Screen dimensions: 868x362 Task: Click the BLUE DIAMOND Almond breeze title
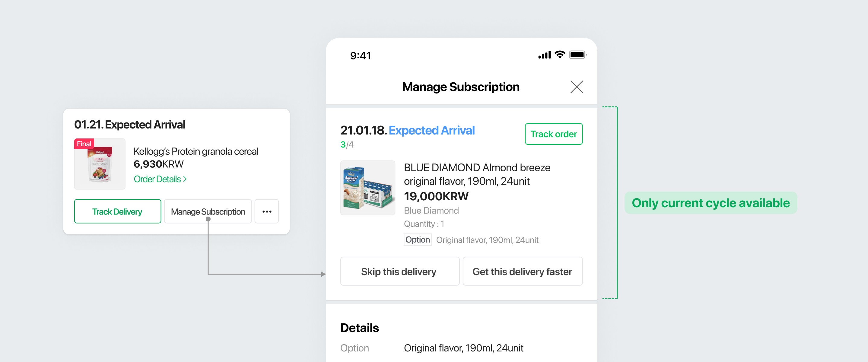click(x=477, y=174)
